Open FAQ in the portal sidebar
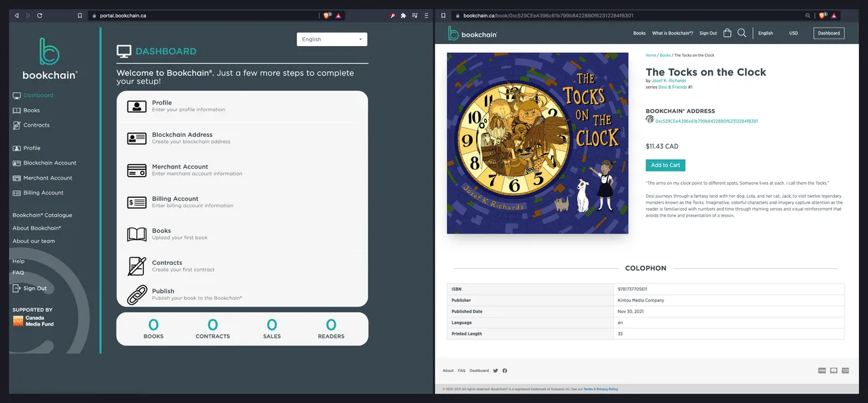The height and width of the screenshot is (403, 868). point(18,273)
